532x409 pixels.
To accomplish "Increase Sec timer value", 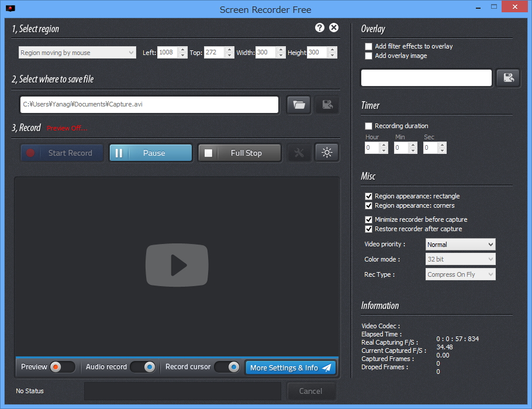I will click(442, 145).
